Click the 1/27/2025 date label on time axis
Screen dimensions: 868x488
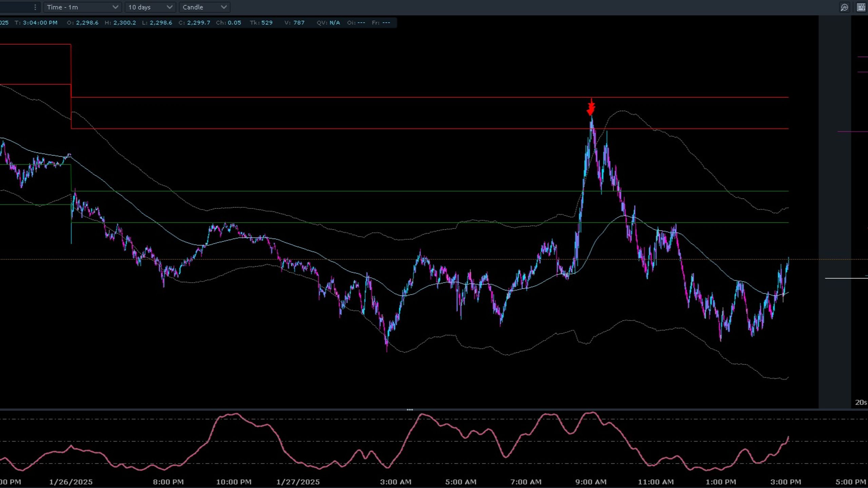[298, 482]
